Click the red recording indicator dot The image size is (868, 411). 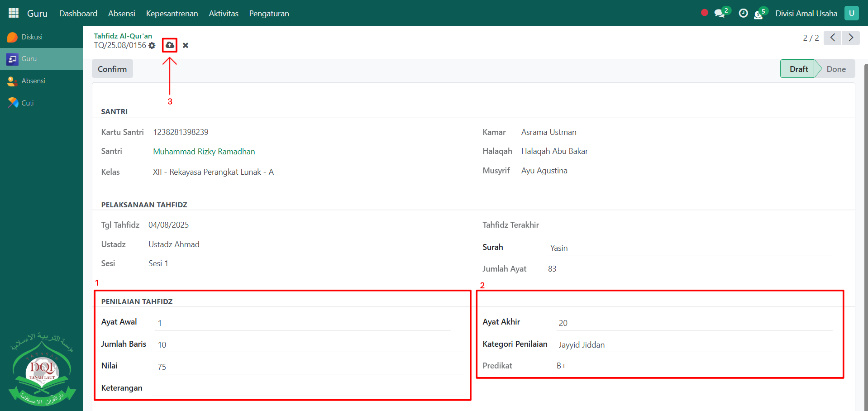pyautogui.click(x=704, y=13)
